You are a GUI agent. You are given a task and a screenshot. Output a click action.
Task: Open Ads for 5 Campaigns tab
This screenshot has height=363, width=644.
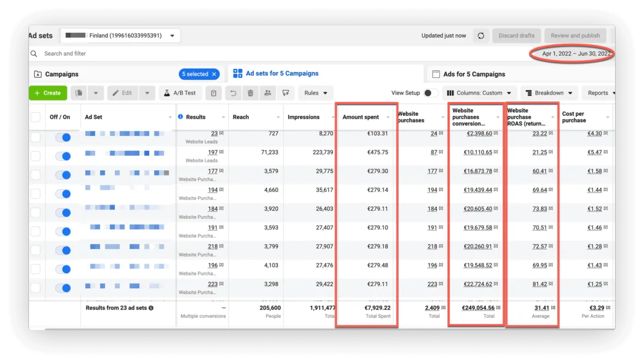(469, 74)
